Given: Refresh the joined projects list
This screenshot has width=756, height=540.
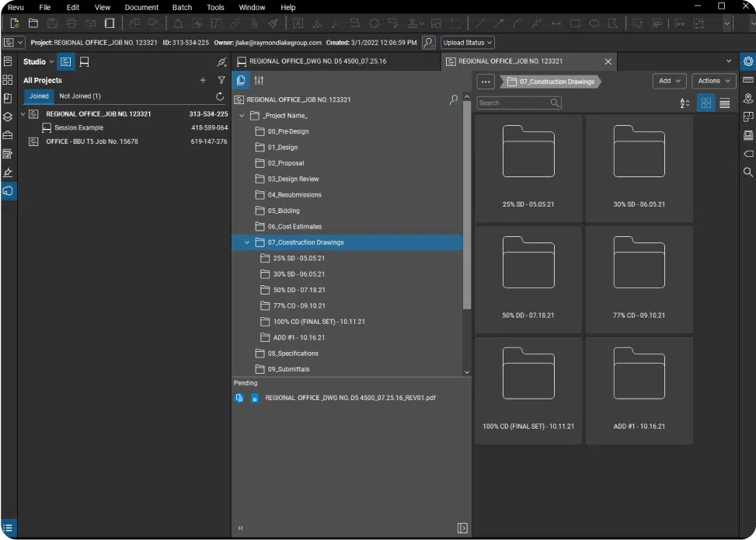Looking at the screenshot, I should pos(220,96).
